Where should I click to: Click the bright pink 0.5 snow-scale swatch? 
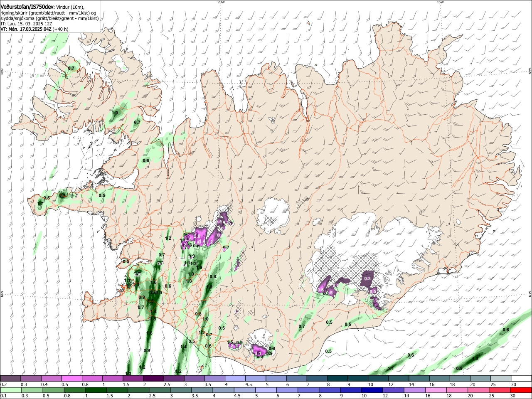point(71,379)
